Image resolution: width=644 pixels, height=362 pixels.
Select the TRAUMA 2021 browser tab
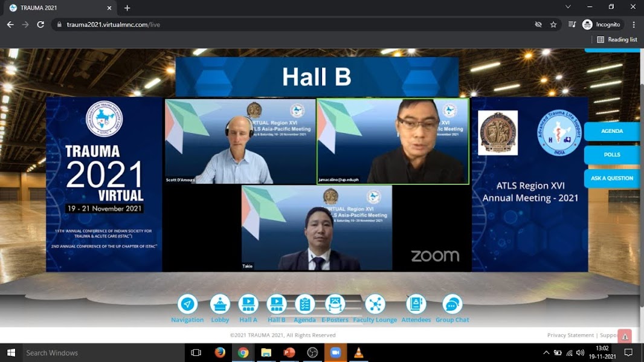57,8
